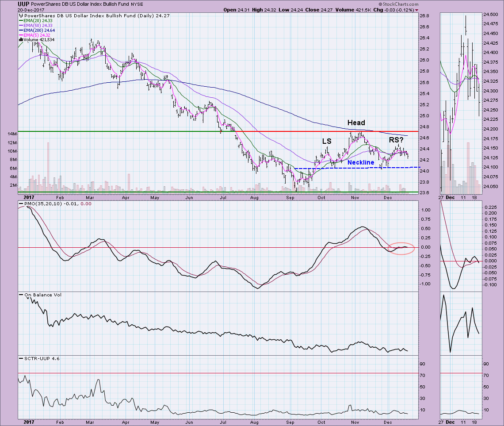This screenshot has height=426, width=504.
Task: Click the EMA(200) dark blue legend marker
Action: coord(21,30)
